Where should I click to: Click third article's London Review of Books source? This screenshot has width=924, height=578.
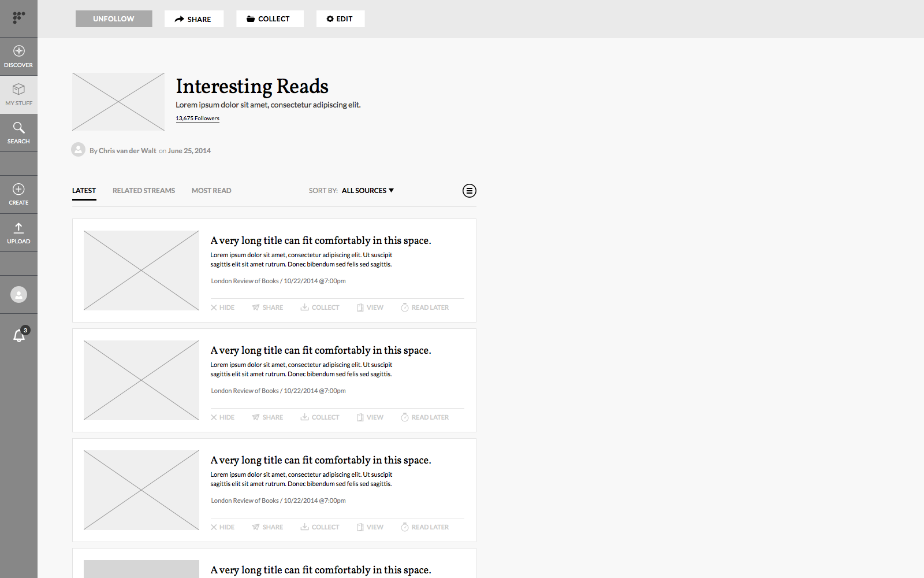pyautogui.click(x=245, y=501)
